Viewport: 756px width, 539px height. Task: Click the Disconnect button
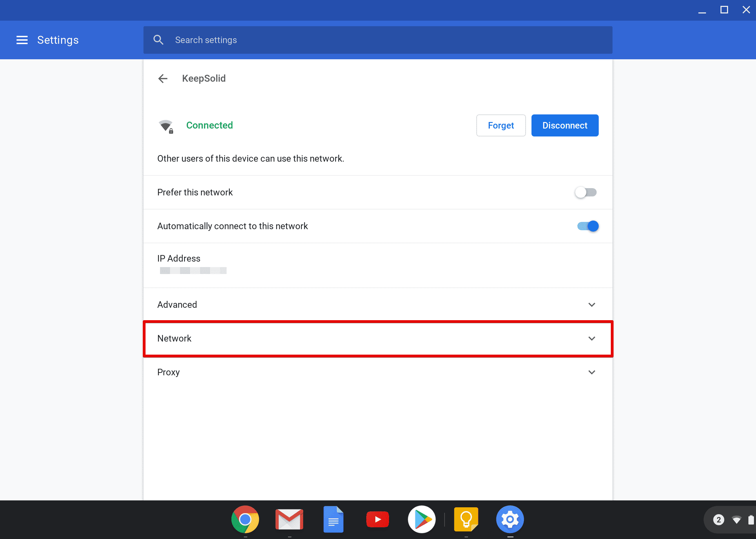point(565,125)
